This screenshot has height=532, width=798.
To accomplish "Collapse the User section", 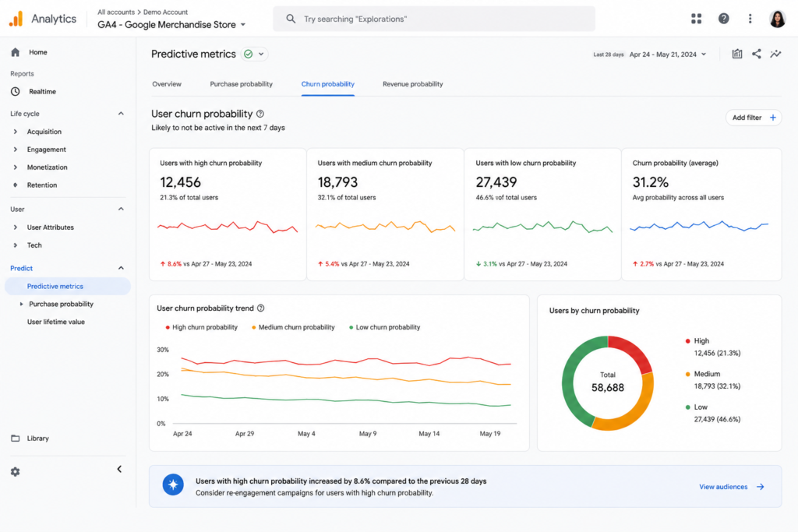I will (121, 209).
